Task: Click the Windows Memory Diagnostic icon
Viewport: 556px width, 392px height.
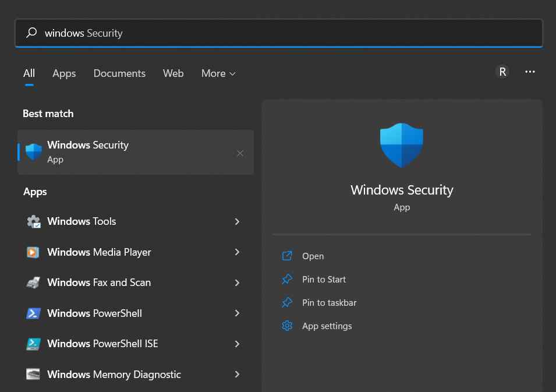Action: click(x=33, y=375)
